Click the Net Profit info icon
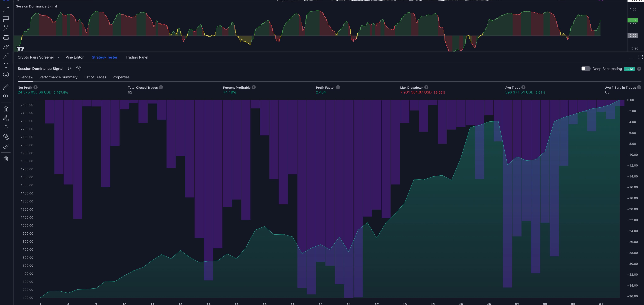Image resolution: width=644 pixels, height=305 pixels. coord(36,87)
